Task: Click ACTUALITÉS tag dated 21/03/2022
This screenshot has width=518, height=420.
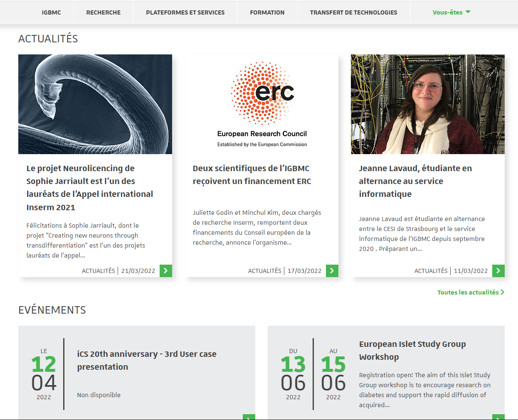Action: pos(99,271)
